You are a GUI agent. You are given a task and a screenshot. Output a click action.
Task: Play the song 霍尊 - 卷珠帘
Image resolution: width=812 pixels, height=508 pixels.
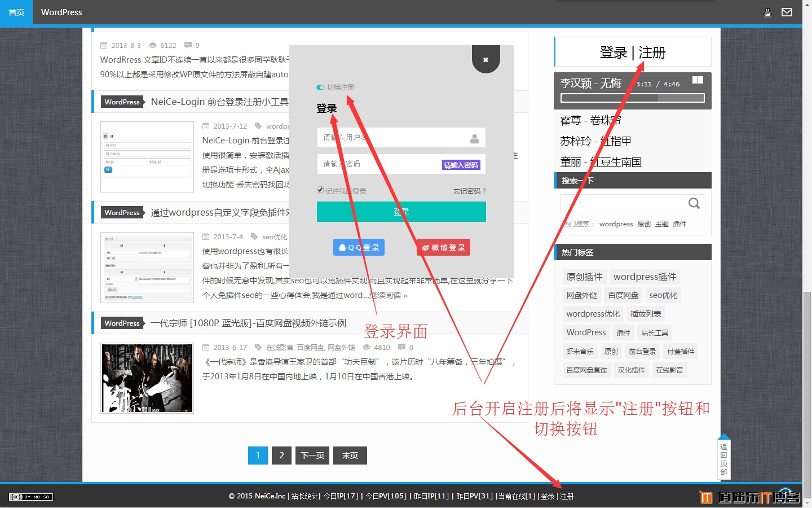[x=590, y=120]
